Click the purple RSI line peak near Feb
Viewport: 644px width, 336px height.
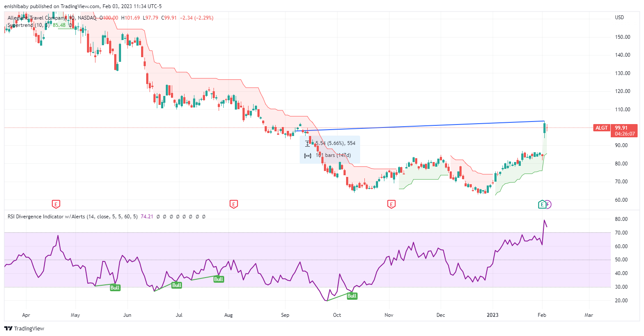click(x=544, y=220)
